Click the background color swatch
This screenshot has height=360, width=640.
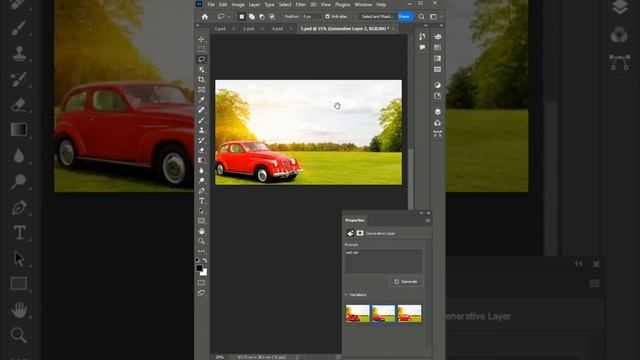(204, 273)
